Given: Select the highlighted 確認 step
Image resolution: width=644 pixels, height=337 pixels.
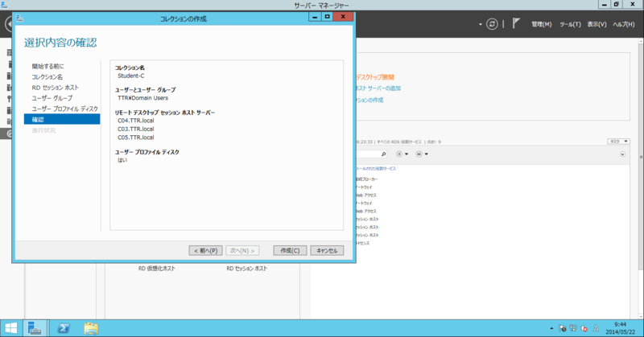Looking at the screenshot, I should (x=62, y=120).
